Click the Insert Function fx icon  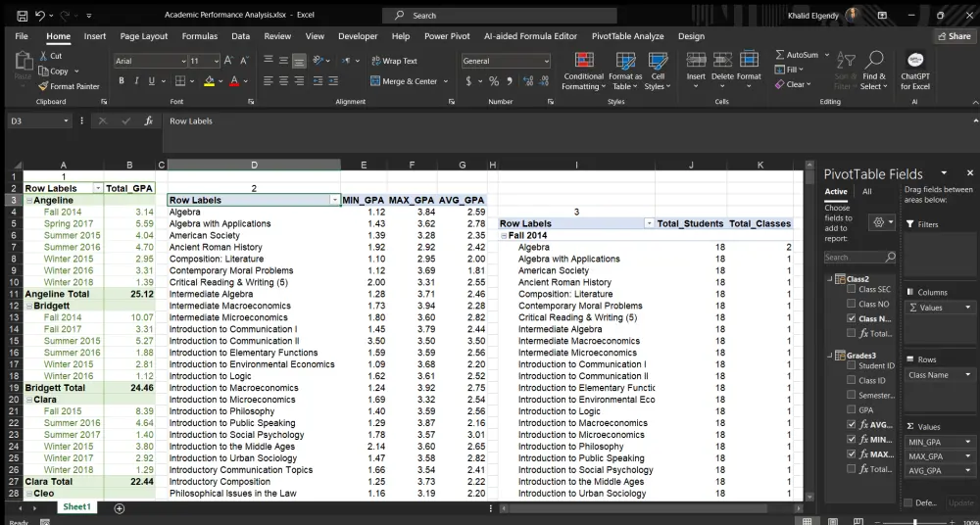tap(148, 121)
